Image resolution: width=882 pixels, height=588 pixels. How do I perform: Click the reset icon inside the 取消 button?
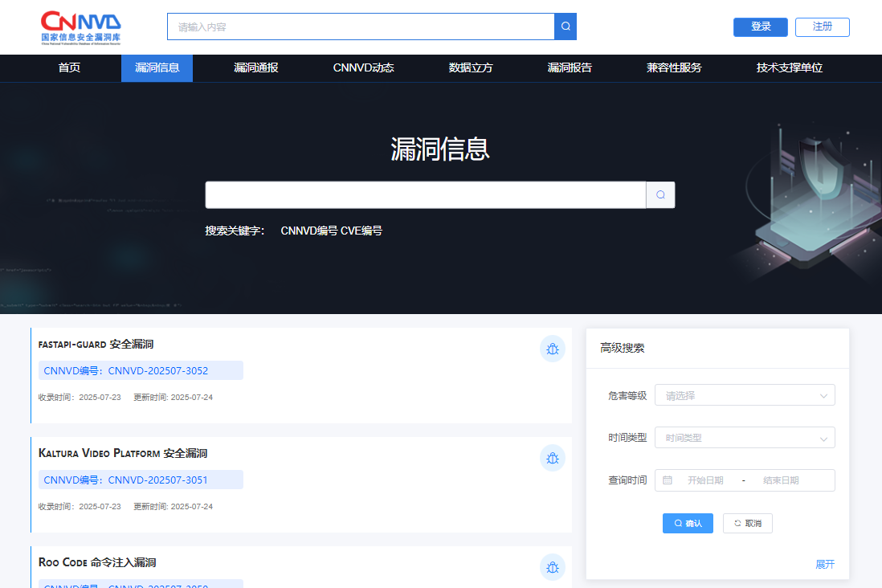[x=737, y=523]
